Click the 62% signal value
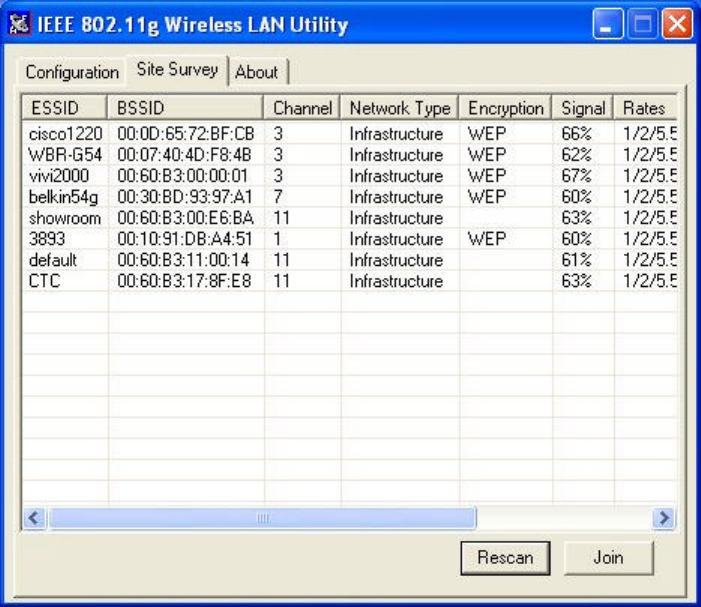Image resolution: width=701 pixels, height=607 pixels. tap(577, 155)
